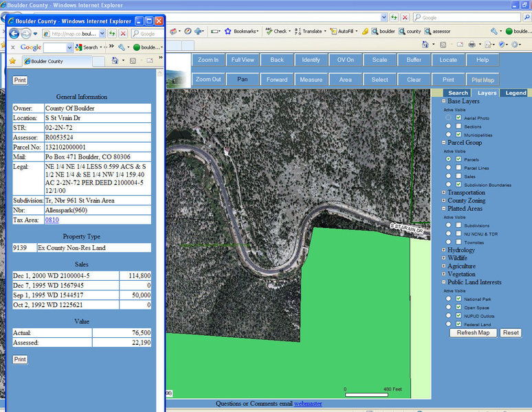Click the favorites star in popup window
This screenshot has width=532, height=412.
pos(12,61)
